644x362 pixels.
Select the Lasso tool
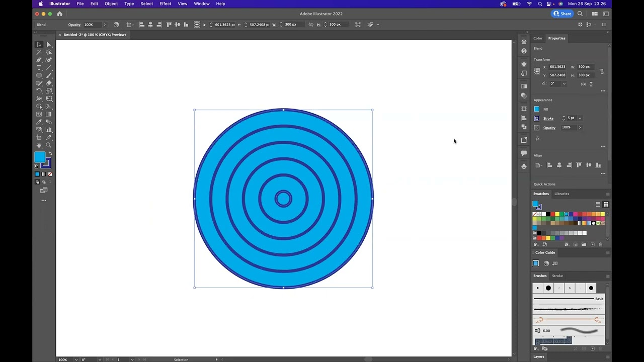[49, 52]
